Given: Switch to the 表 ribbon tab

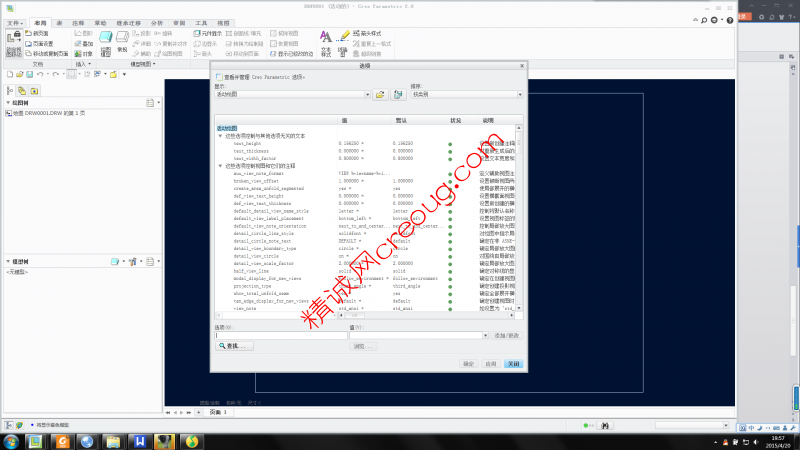Looking at the screenshot, I should pos(59,23).
